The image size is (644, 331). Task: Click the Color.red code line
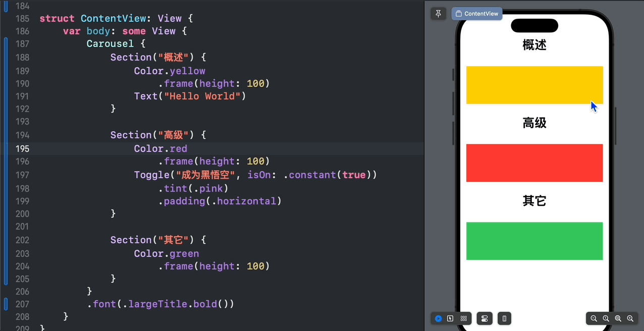[x=160, y=148]
